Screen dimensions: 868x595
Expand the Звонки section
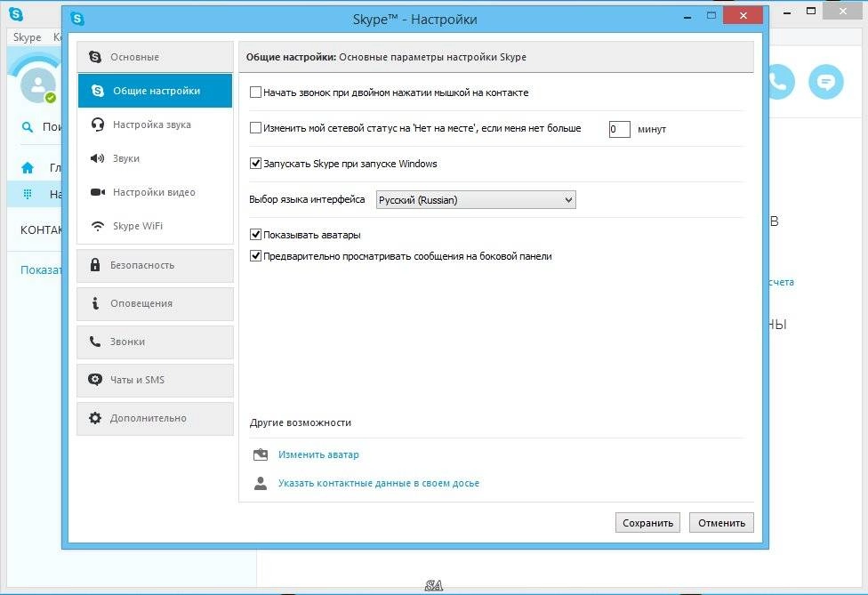click(x=155, y=342)
